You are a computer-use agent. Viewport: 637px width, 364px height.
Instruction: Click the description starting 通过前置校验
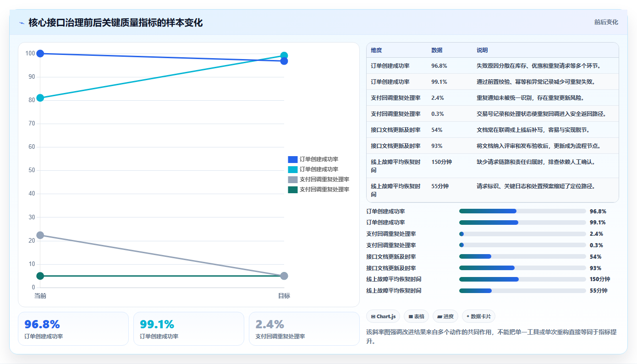[536, 82]
